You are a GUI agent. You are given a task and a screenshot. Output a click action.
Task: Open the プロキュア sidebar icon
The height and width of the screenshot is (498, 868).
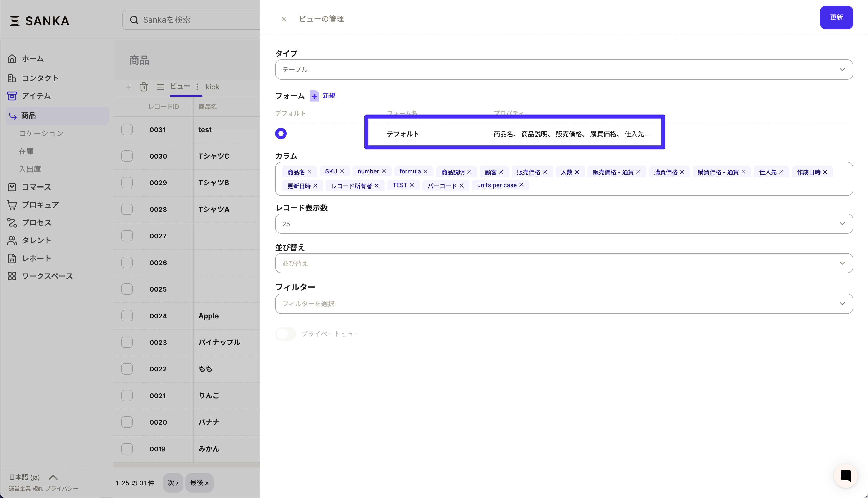pos(12,205)
